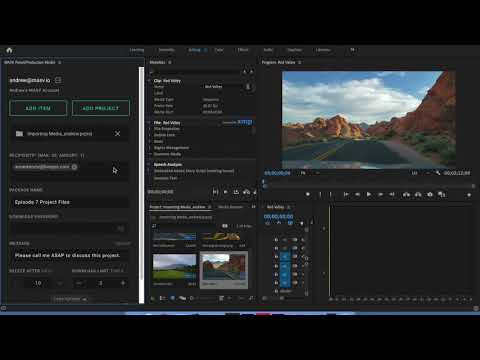Switch to Learning workspace
Image resolution: width=480 pixels, height=360 pixels.
coord(137,50)
